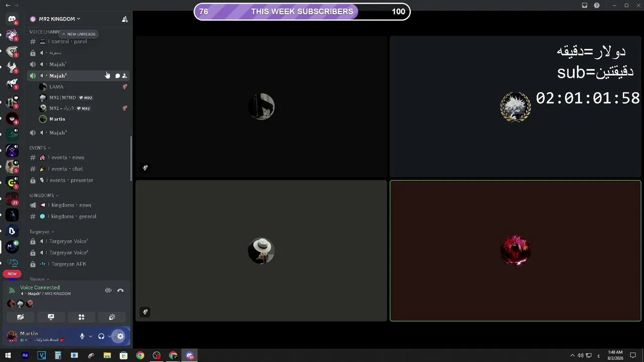Image resolution: width=644 pixels, height=362 pixels.
Task: Open the kingdoms • general channel
Action: tap(79, 217)
